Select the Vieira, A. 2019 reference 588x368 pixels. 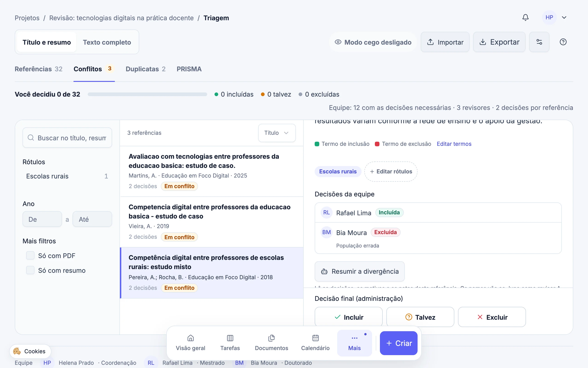pos(212,222)
